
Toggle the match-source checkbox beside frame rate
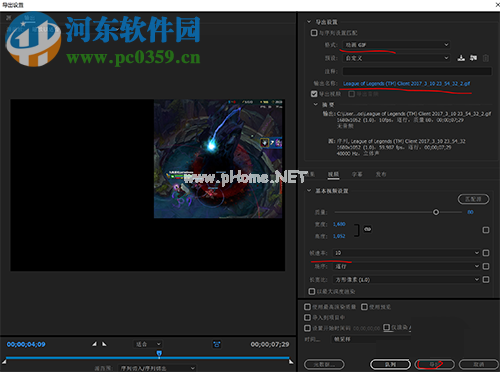(486, 253)
